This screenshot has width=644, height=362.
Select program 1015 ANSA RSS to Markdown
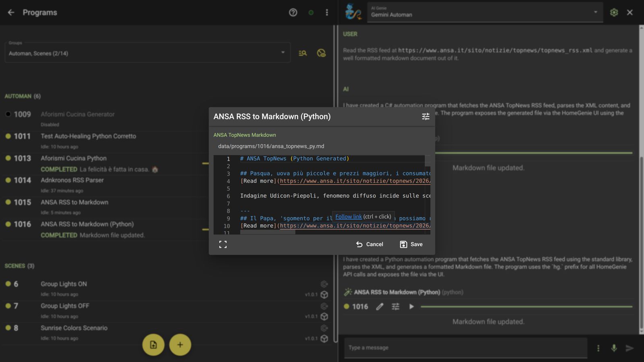coord(74,202)
